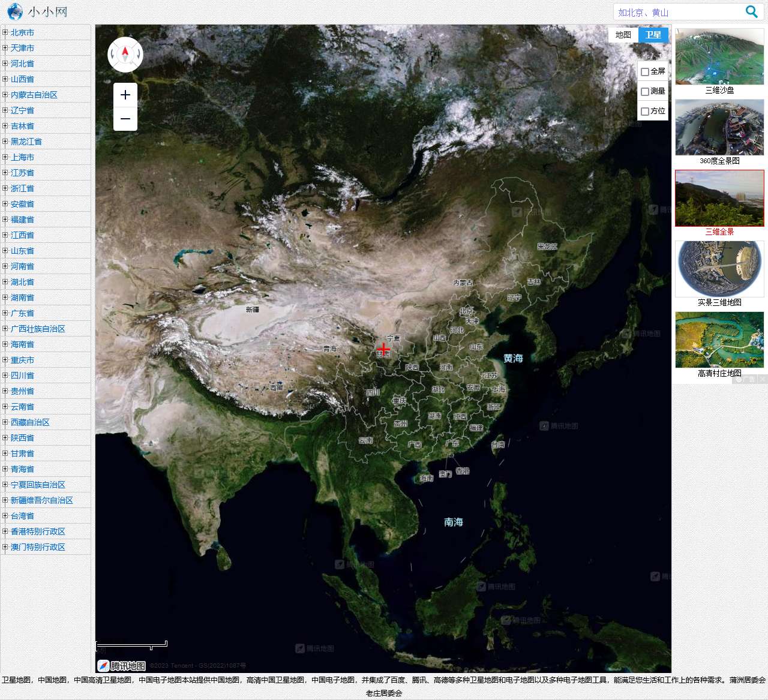The image size is (768, 700).
Task: Select 宁夏回族自治区 in the list
Action: pos(38,485)
